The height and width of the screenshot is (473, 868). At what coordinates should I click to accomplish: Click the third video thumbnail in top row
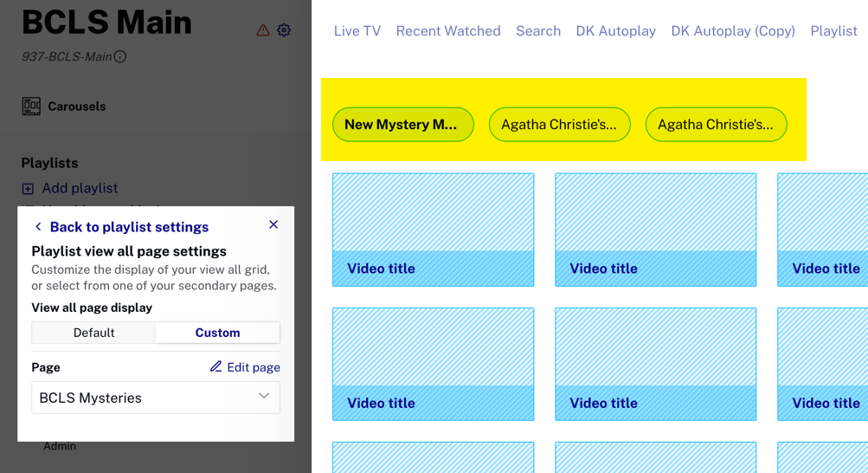823,230
